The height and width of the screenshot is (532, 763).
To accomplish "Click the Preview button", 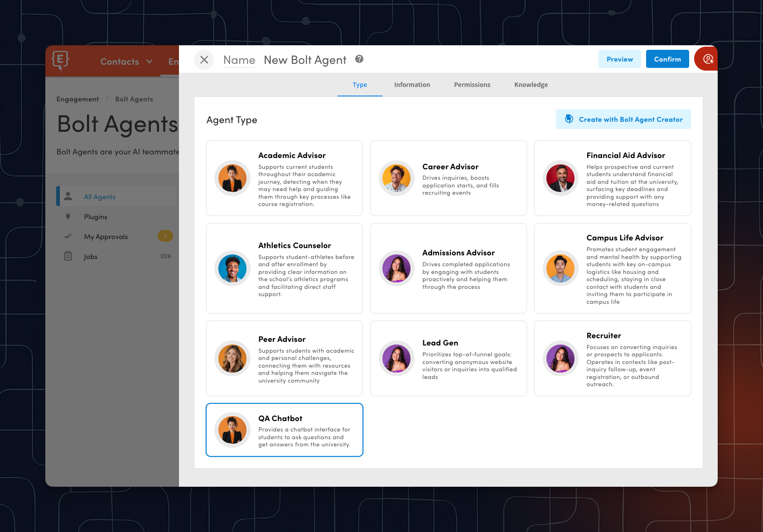I will pyautogui.click(x=619, y=59).
